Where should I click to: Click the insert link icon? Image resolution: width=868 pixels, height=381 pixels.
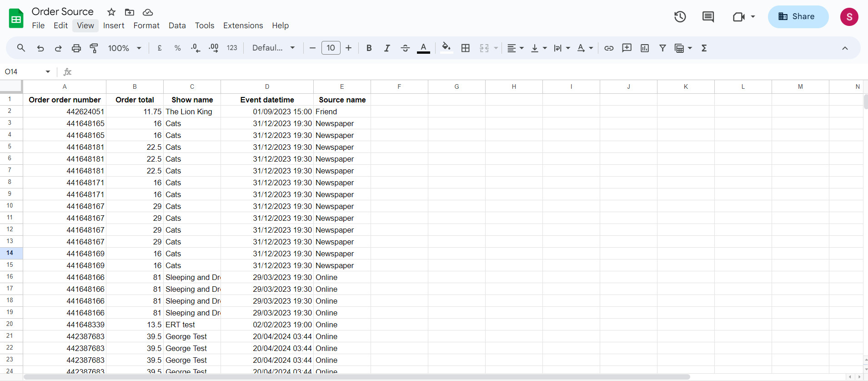coord(609,48)
